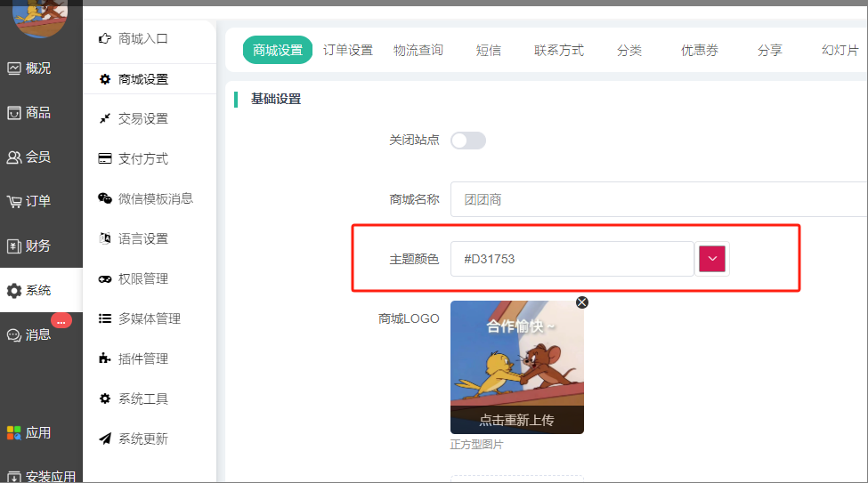Click 点击重新上传 to re-upload logo
Image resolution: width=868 pixels, height=483 pixels.
[x=517, y=420]
